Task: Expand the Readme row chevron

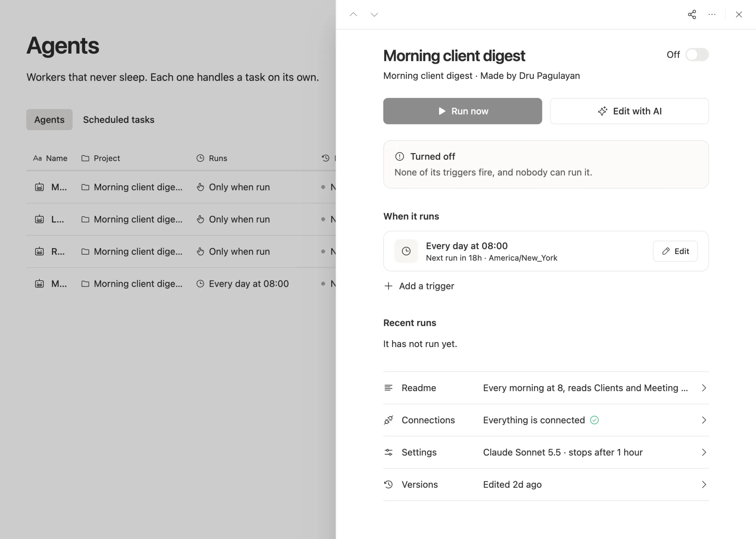Action: pos(704,388)
